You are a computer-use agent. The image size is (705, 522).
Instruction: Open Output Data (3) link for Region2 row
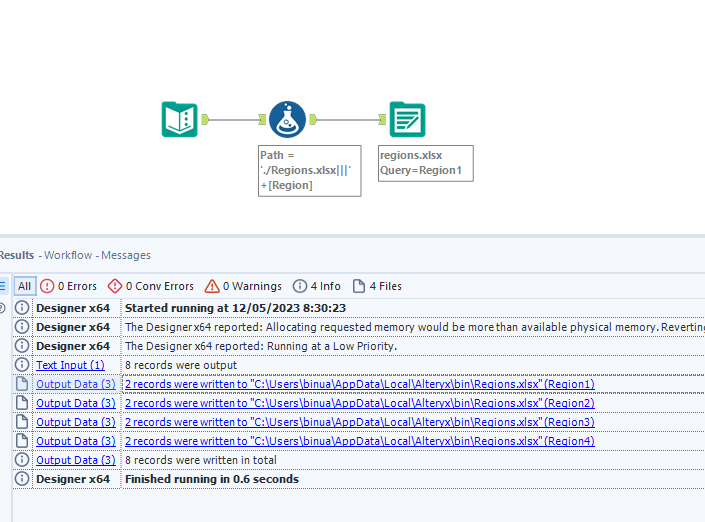(x=76, y=403)
